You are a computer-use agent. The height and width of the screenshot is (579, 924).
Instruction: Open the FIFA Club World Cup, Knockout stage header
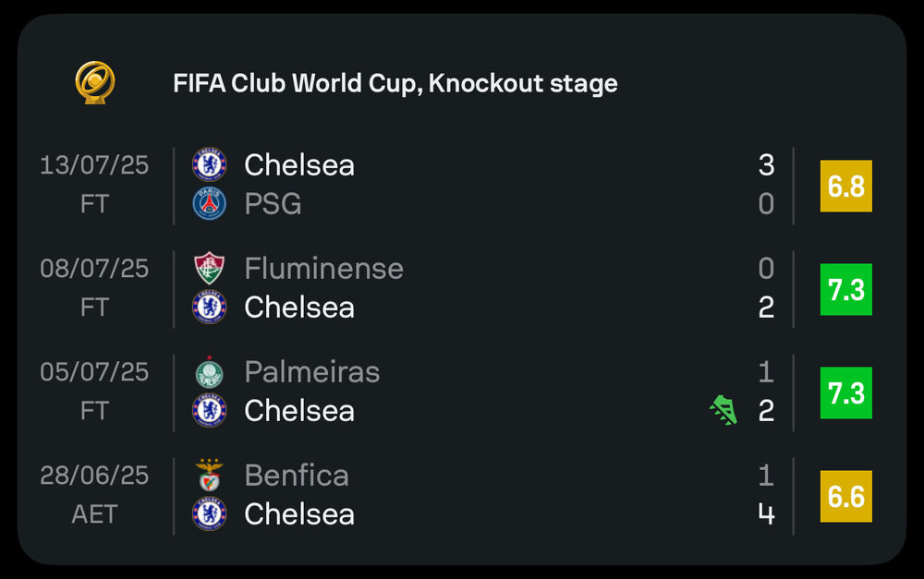[x=395, y=83]
